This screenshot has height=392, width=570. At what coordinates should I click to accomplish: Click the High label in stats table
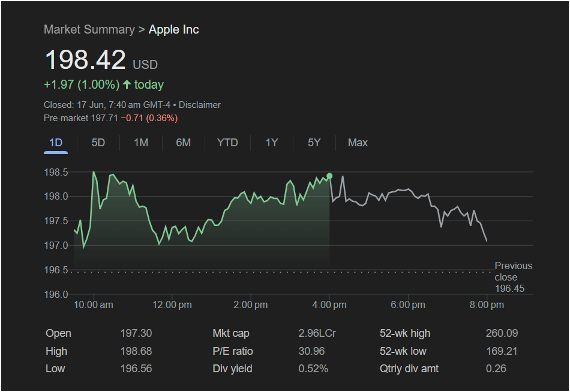click(x=56, y=351)
